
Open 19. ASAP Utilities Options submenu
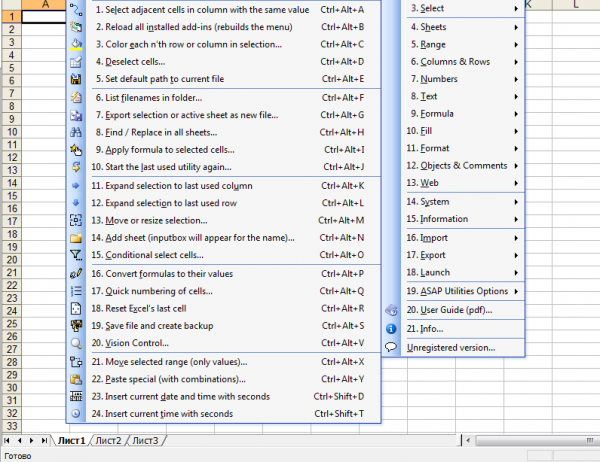(x=463, y=291)
